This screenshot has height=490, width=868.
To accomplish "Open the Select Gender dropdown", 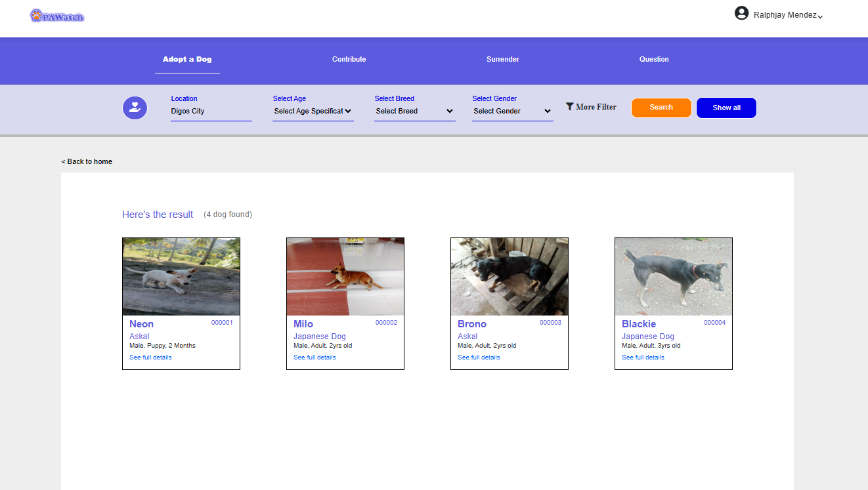I will 512,112.
